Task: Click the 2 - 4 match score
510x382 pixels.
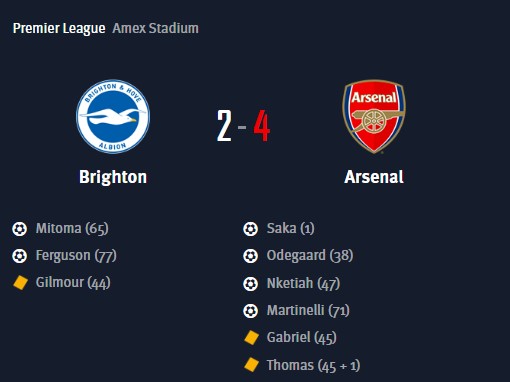Action: (x=243, y=126)
